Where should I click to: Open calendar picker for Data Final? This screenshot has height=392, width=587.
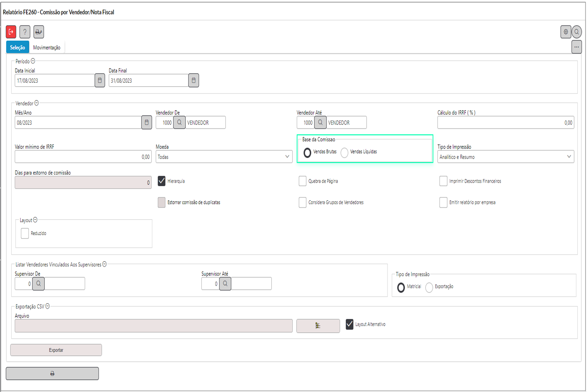pyautogui.click(x=193, y=81)
